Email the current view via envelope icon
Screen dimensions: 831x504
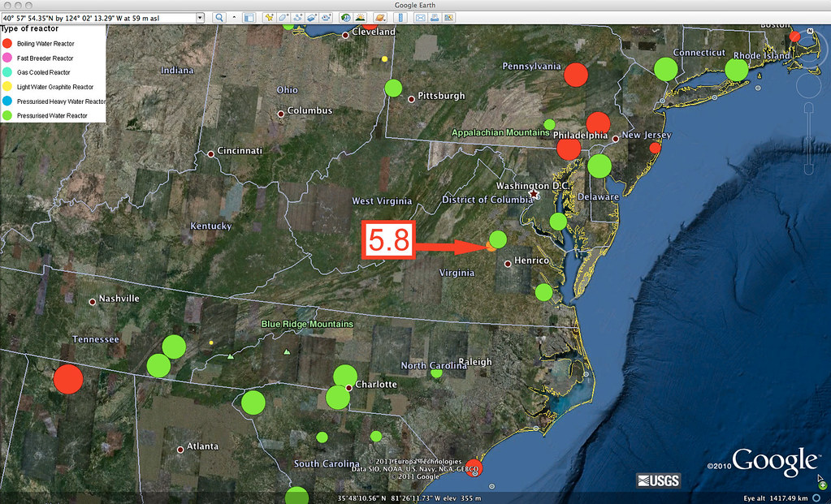[x=420, y=17]
